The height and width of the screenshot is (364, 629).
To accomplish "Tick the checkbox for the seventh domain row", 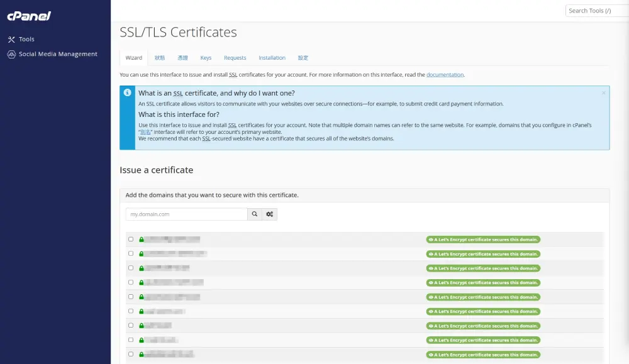I will click(131, 326).
